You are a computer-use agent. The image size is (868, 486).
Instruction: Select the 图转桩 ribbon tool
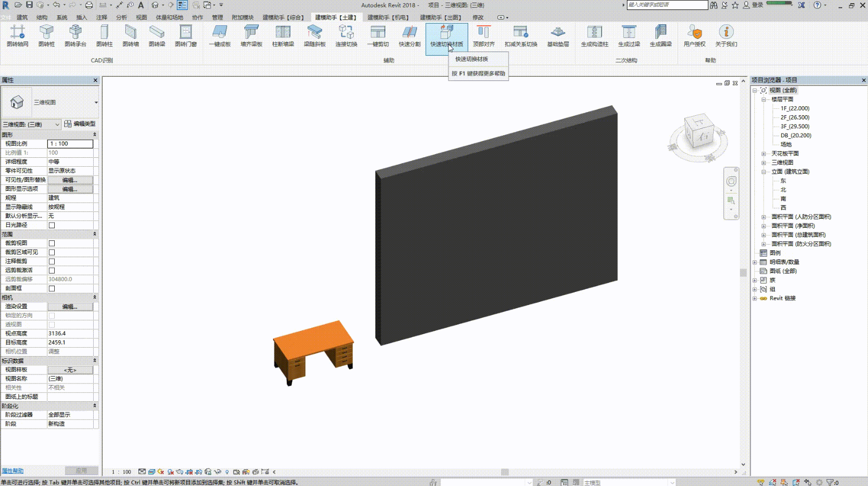pos(46,36)
